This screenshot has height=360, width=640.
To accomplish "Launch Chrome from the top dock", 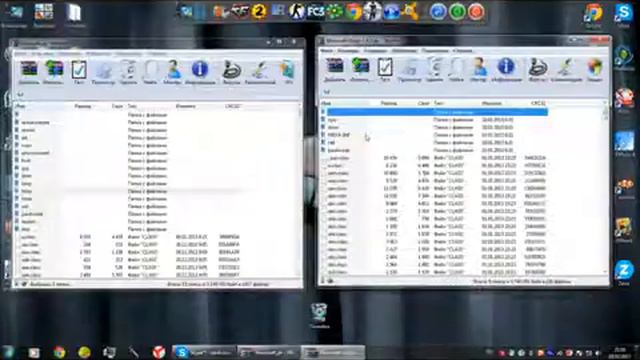I will 353,11.
